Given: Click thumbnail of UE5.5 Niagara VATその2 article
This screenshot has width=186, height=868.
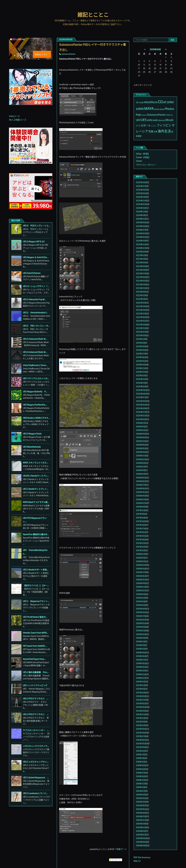Looking at the screenshot, I should (16, 245).
